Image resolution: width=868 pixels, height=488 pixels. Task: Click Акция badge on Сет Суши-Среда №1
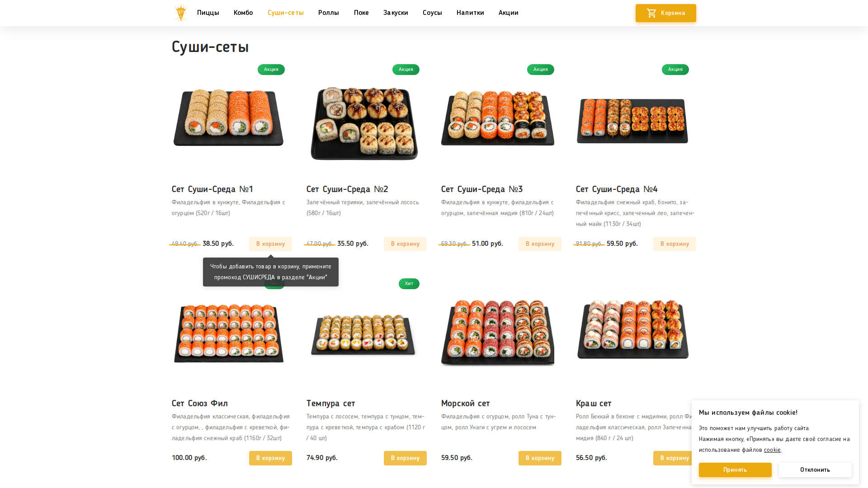(271, 70)
